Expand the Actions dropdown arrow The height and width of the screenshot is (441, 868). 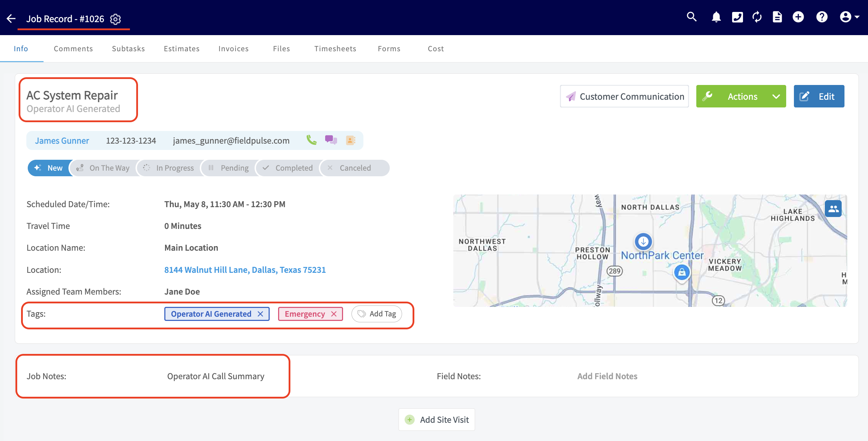[776, 96]
